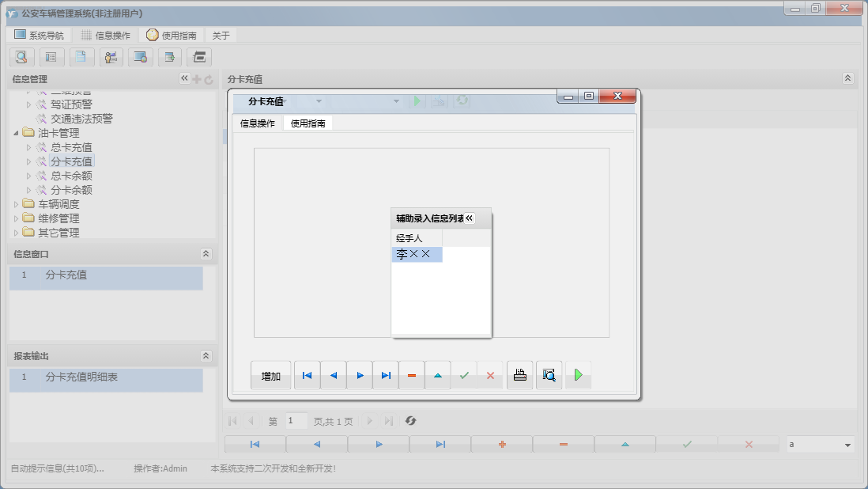Expand the 总卡充值 tree node

tap(28, 147)
